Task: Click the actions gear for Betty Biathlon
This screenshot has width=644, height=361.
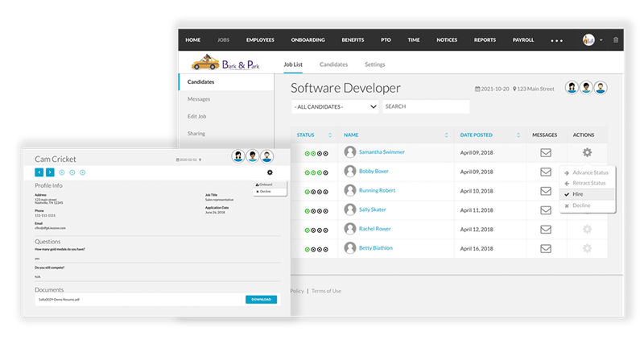Action: pos(587,248)
